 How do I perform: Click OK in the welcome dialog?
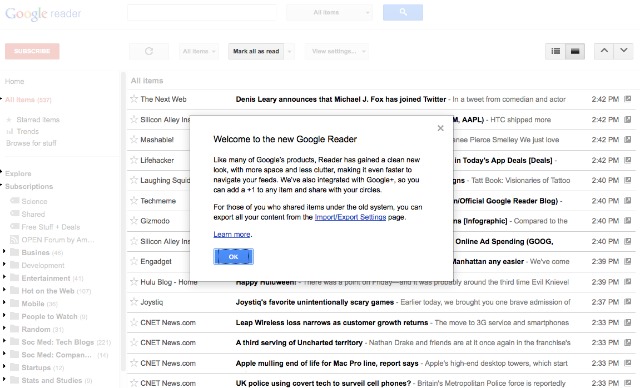(233, 257)
